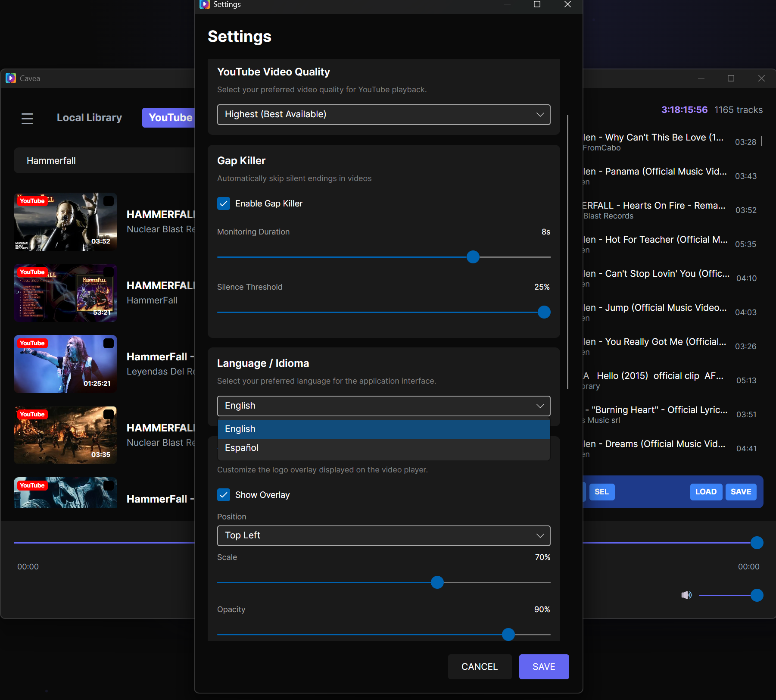
Task: Click the YouTube badge on the 53:21 video thumbnail
Action: pos(32,272)
